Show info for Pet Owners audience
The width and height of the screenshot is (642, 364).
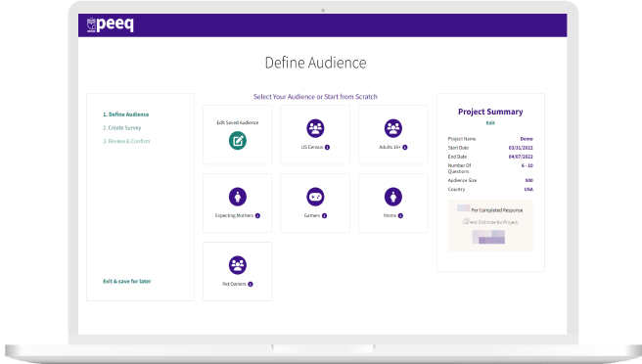point(251,284)
